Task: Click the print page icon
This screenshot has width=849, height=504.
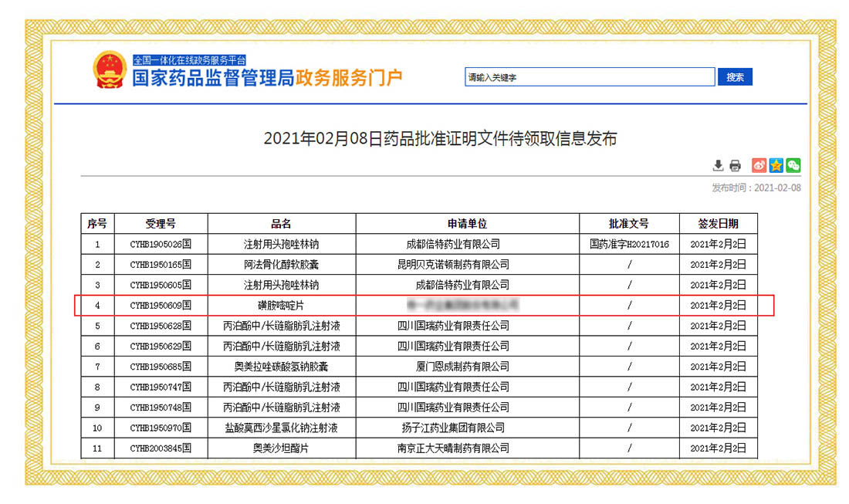Action: pyautogui.click(x=735, y=165)
